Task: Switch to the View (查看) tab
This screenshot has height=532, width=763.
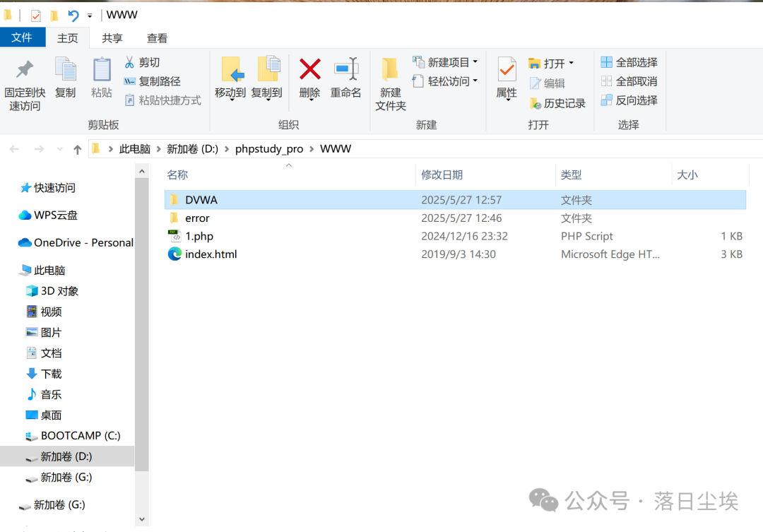Action: tap(157, 38)
